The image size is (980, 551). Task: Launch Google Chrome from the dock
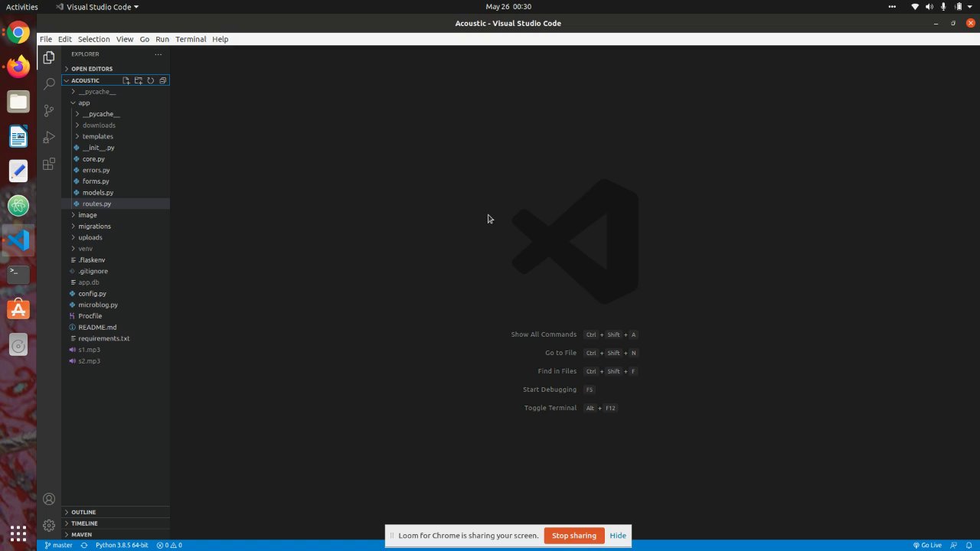pos(18,33)
